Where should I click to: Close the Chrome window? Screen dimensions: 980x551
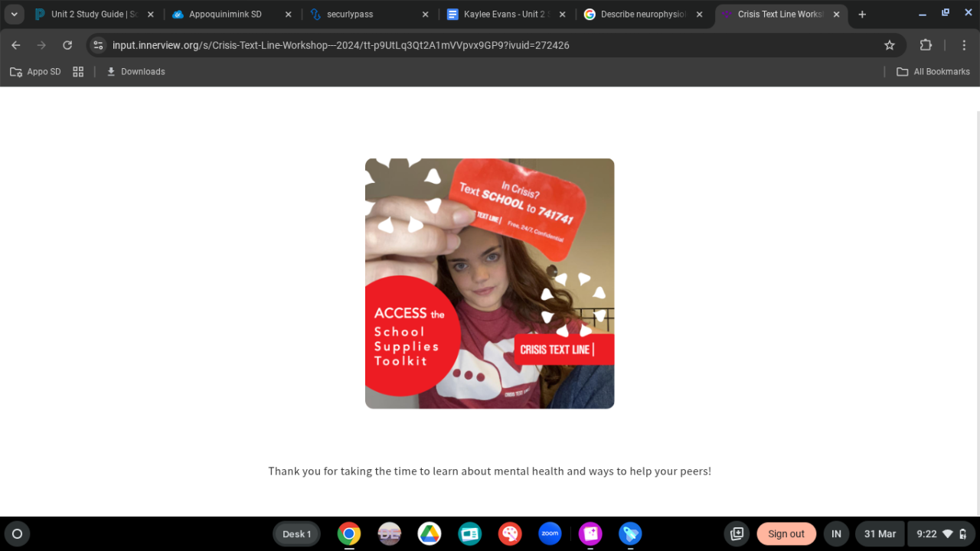968,14
